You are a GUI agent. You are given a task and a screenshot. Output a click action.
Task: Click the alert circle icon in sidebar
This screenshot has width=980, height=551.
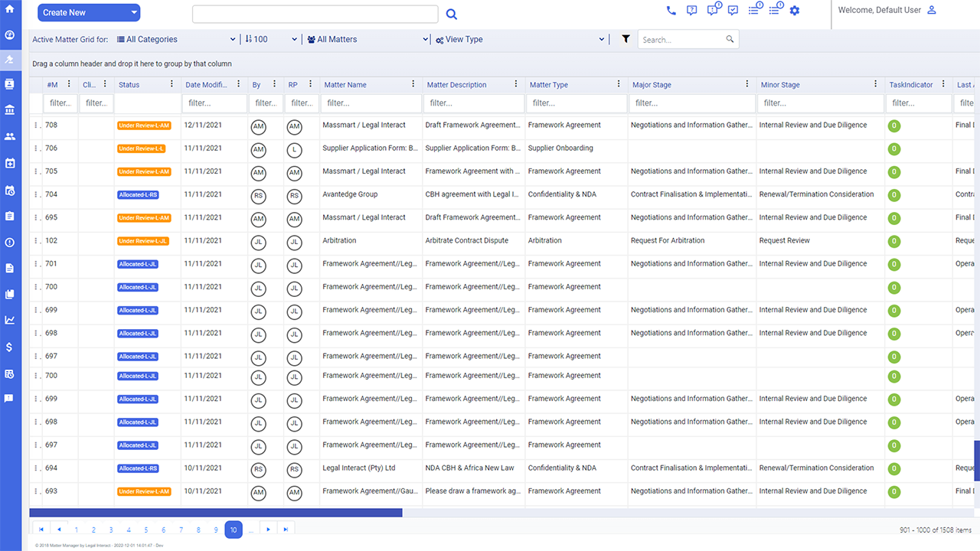(x=10, y=243)
